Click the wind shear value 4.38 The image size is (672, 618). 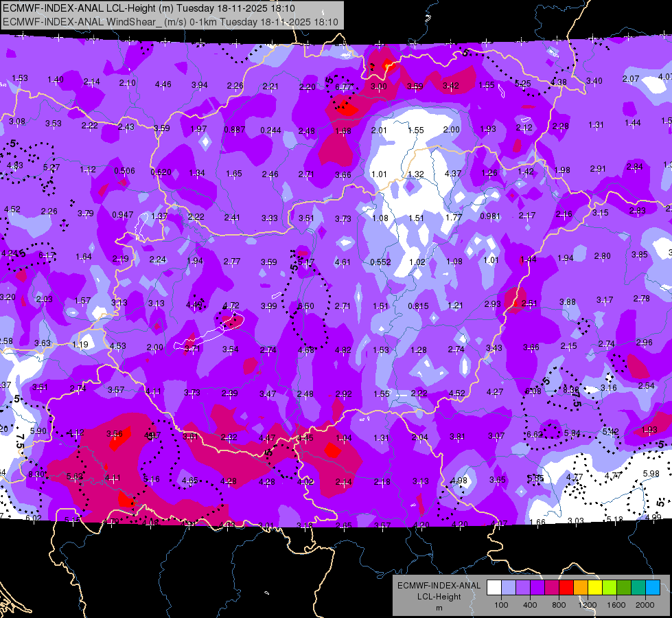click(x=559, y=82)
